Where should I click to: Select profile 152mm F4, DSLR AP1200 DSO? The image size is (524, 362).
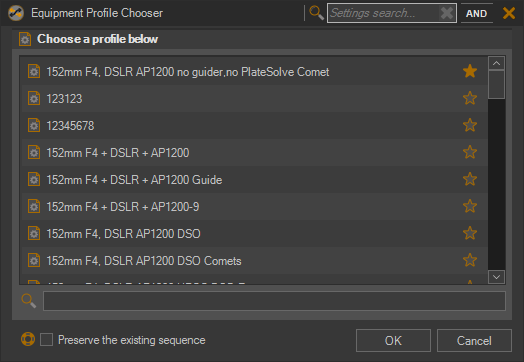(255, 234)
